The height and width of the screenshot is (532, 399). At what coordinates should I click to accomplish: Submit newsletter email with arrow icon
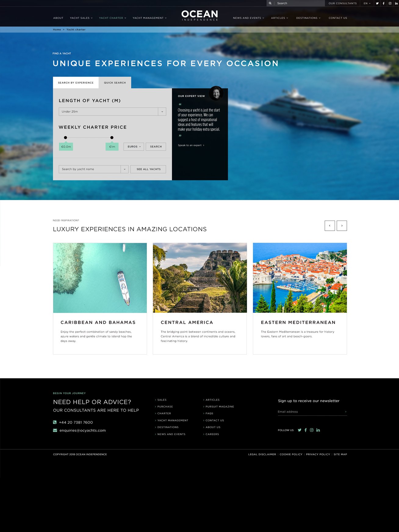point(346,412)
